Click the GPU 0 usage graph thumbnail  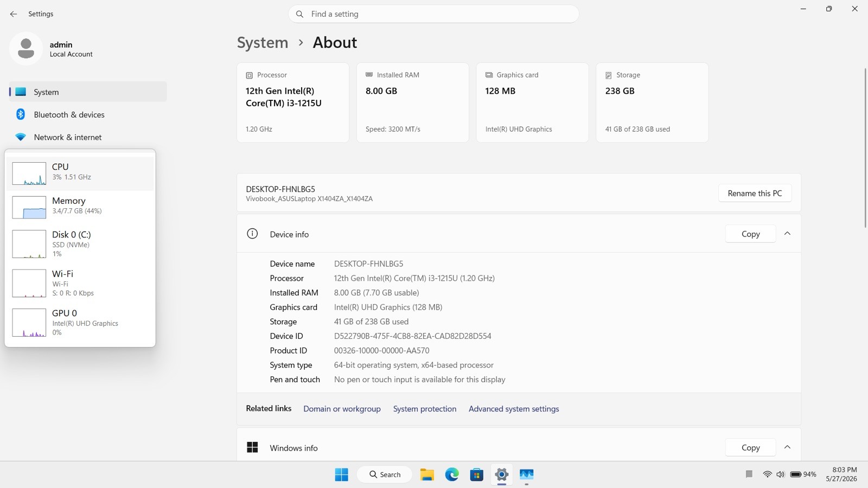click(29, 323)
